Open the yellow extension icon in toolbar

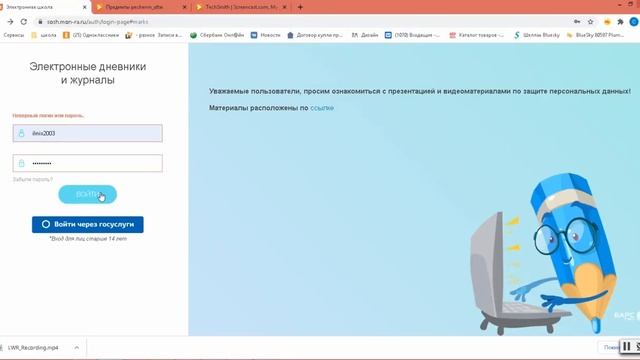(607, 22)
